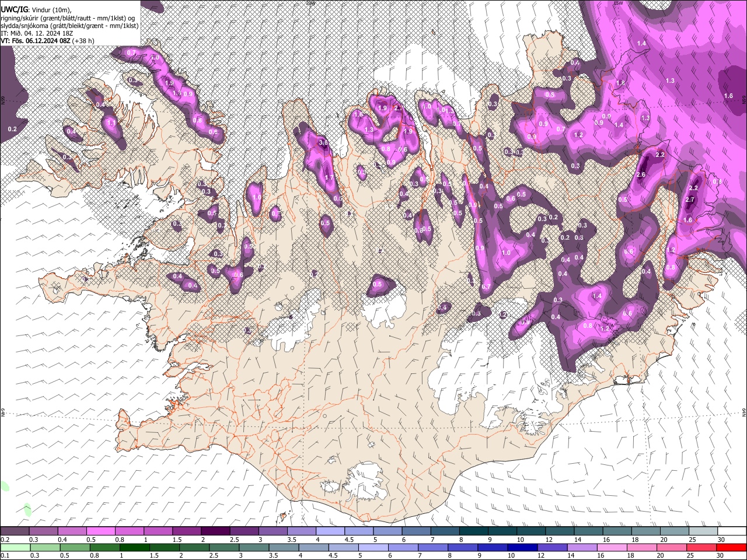Select the pale lavender 4–4.5 snow legend swatch
The image size is (747, 560).
tap(330, 531)
